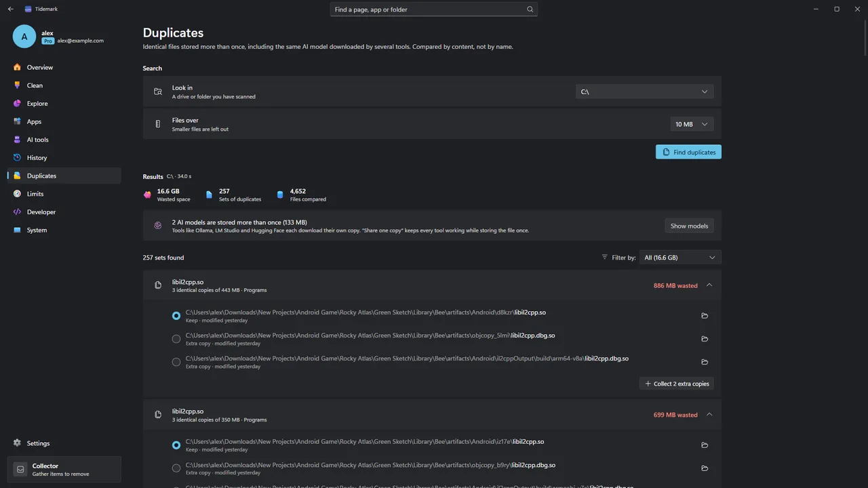Open the Look in C:\ dropdown
The width and height of the screenshot is (868, 488).
coord(644,91)
